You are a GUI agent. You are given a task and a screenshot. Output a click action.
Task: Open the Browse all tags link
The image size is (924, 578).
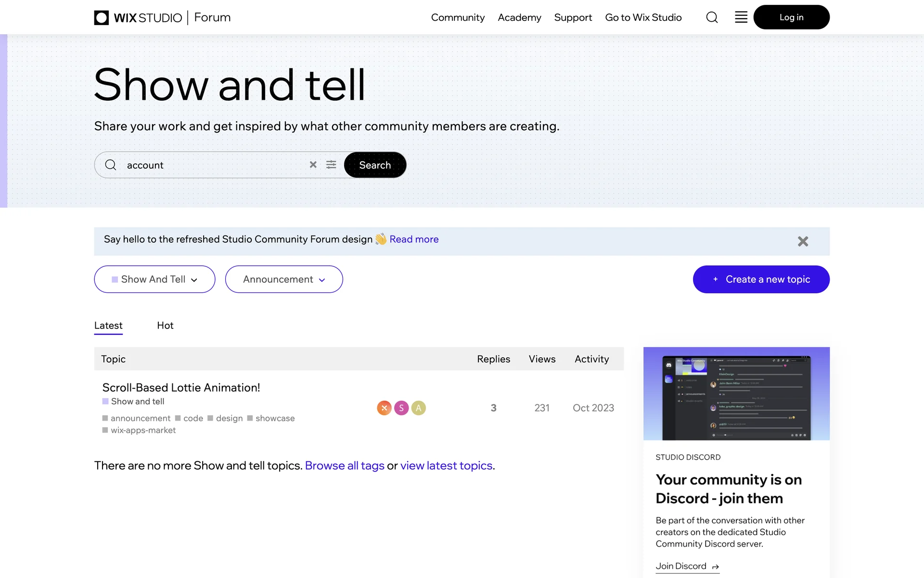[x=345, y=466]
